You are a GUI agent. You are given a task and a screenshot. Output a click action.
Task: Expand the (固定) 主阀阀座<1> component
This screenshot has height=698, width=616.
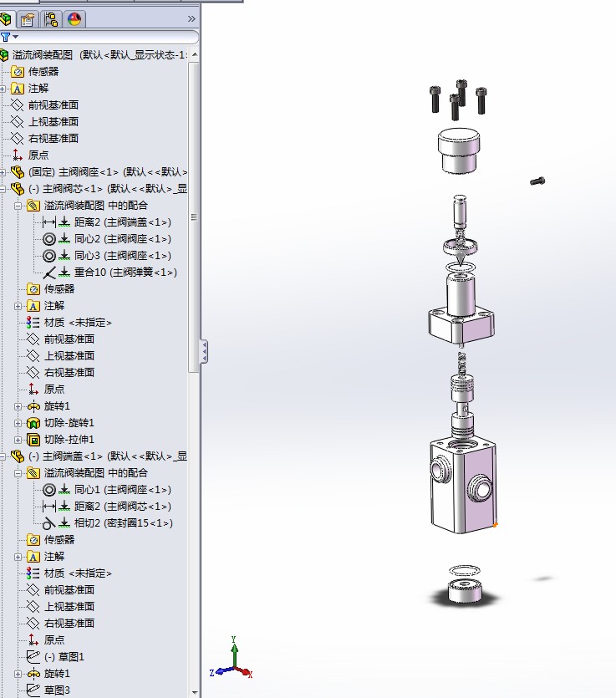(x=3, y=172)
